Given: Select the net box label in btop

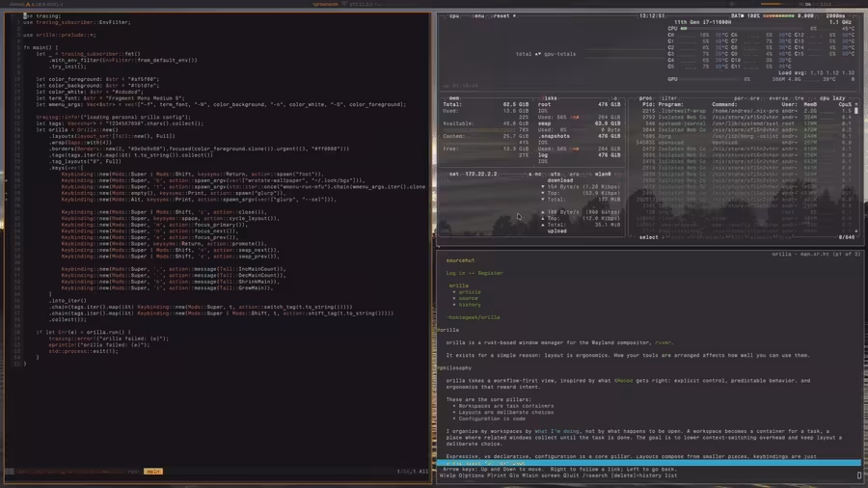Looking at the screenshot, I should (x=454, y=174).
